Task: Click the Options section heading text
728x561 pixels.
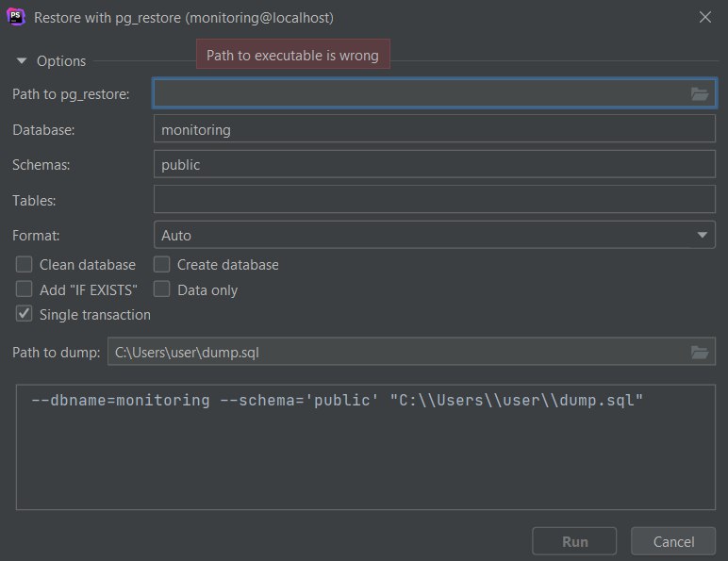Action: pos(61,61)
